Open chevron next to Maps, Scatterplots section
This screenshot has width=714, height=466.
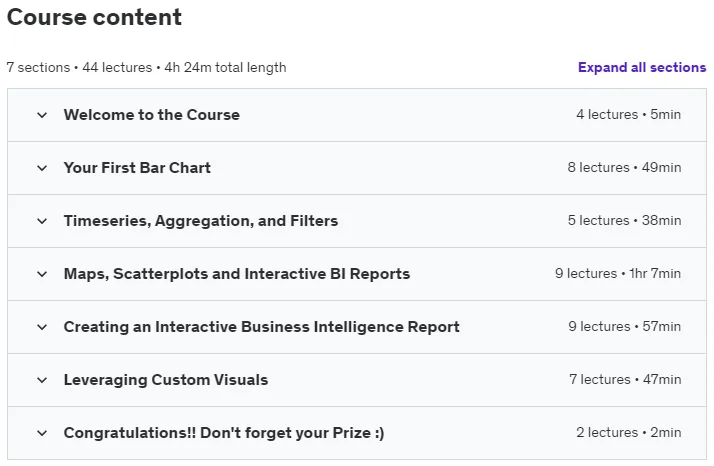click(42, 274)
